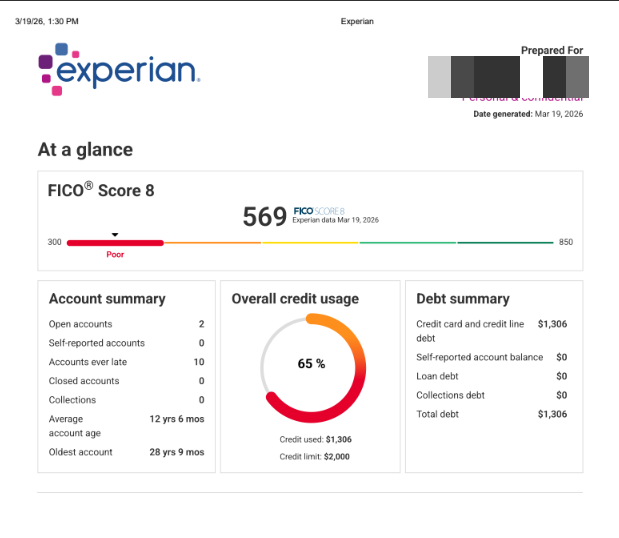Click the 300 minimum score label
Screen dimensions: 619x538
54,242
